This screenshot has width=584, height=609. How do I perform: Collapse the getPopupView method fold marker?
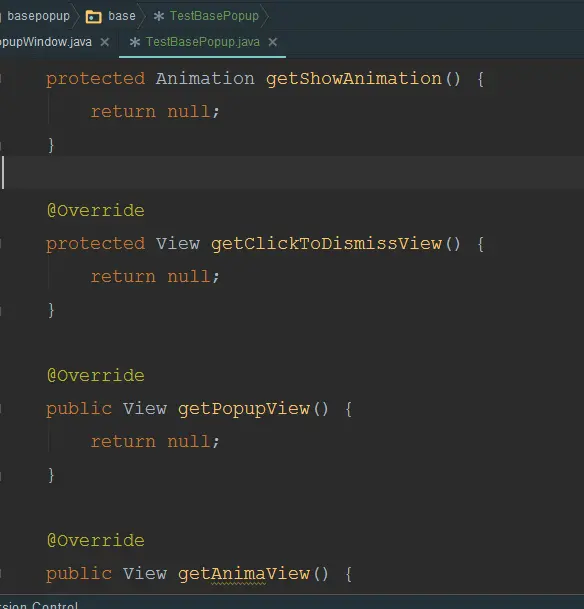point(1,409)
